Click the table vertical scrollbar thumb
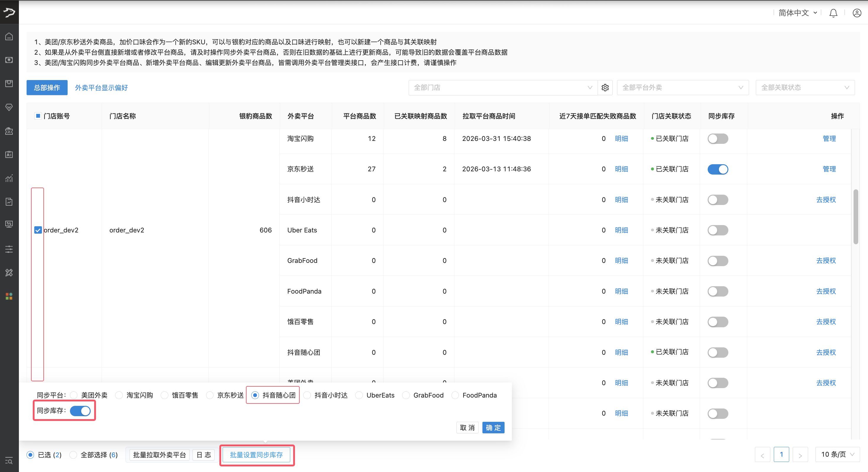The width and height of the screenshot is (868, 472). pyautogui.click(x=856, y=217)
